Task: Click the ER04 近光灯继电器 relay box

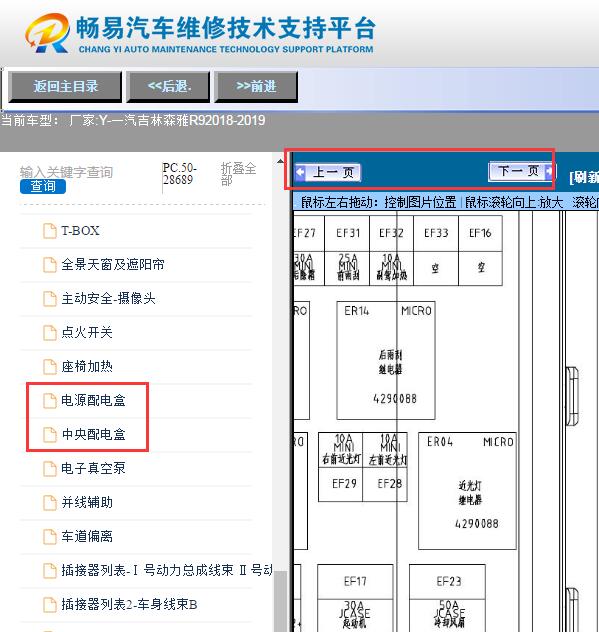Action: tap(467, 491)
